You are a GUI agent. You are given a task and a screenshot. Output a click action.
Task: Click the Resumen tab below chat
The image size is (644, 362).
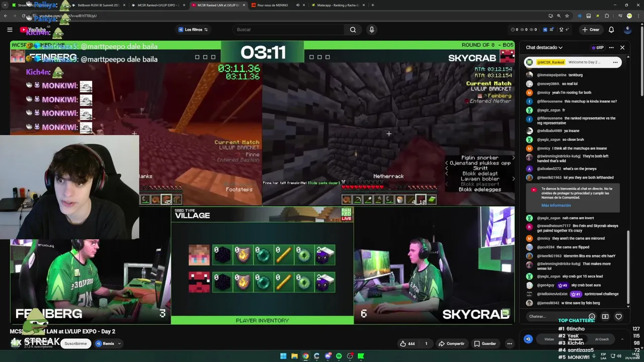575,339
